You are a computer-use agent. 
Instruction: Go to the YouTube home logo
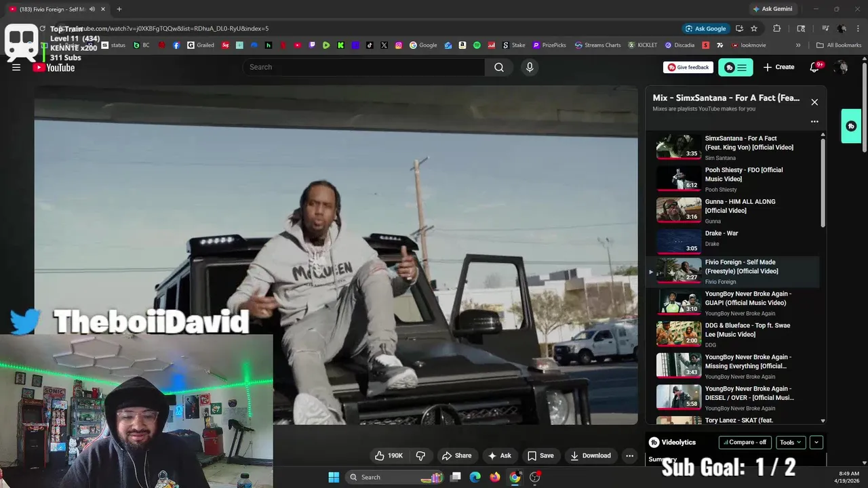tap(54, 67)
